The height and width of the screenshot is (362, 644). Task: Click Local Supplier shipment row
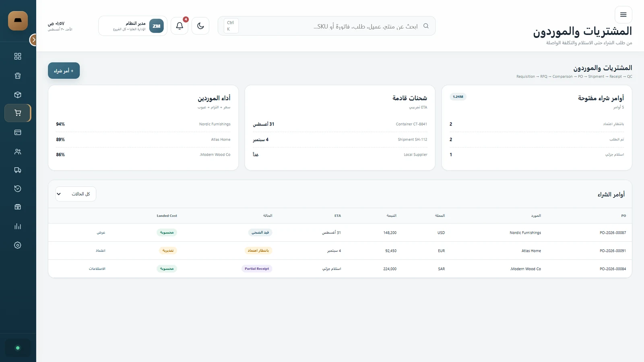point(340,155)
